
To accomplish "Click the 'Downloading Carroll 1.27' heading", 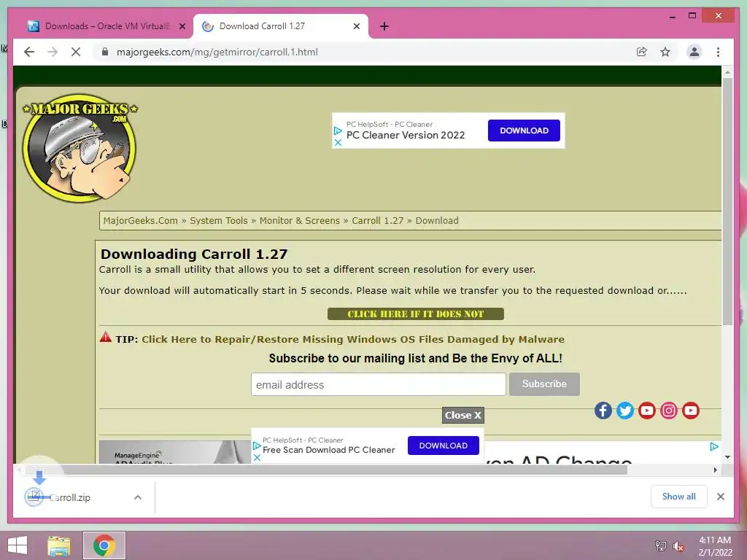I will [194, 254].
